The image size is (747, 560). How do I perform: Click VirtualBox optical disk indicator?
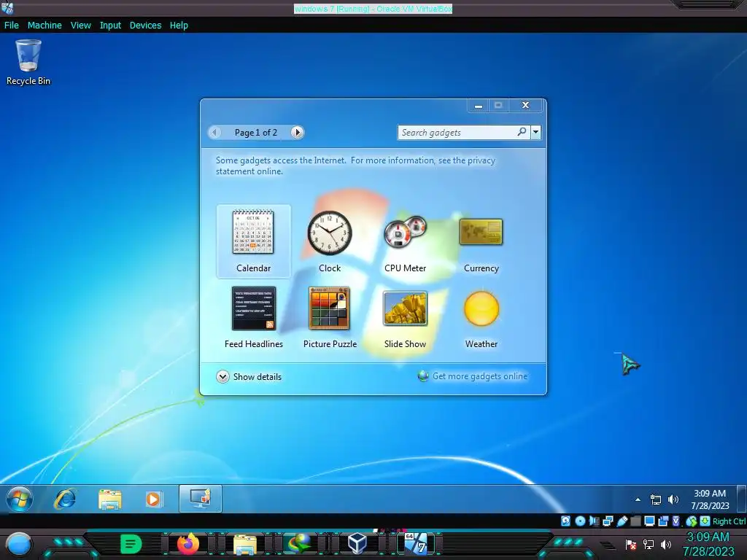tap(580, 521)
